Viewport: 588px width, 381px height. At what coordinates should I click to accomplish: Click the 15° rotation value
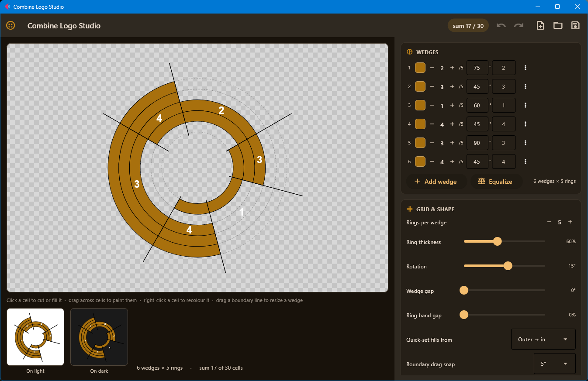(x=572, y=266)
